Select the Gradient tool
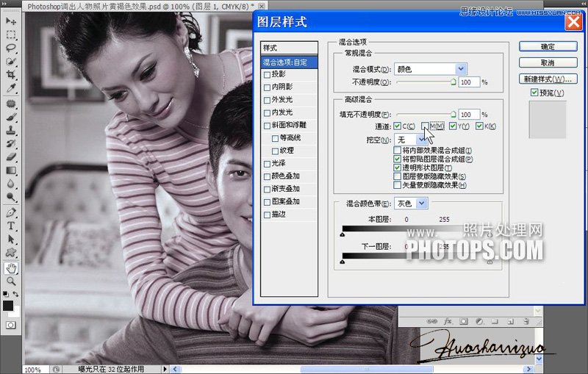This screenshot has width=588, height=374. [x=11, y=170]
